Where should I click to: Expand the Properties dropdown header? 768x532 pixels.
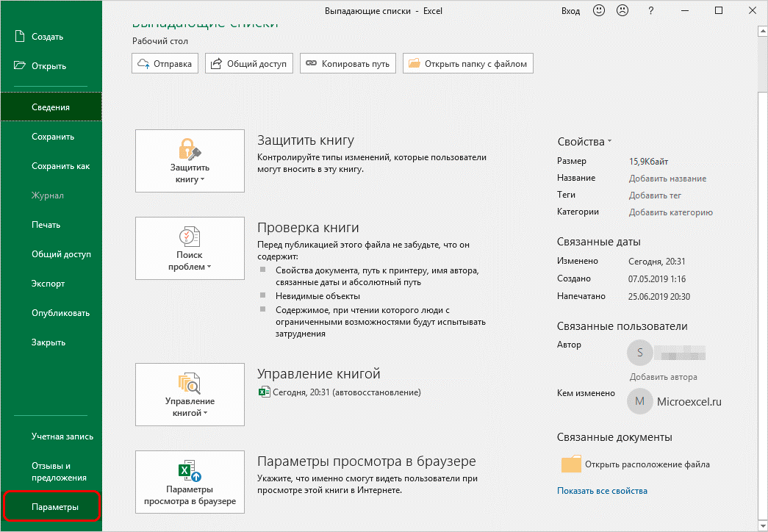584,142
